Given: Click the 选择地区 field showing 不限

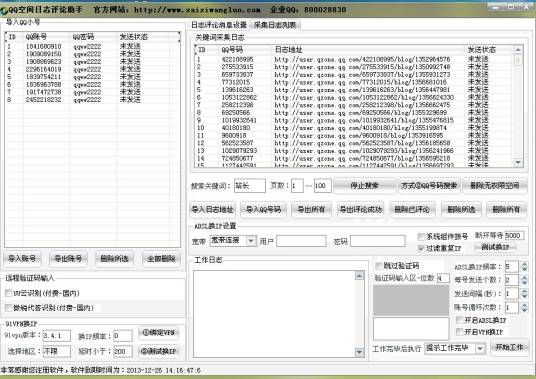Looking at the screenshot, I should (57, 351).
